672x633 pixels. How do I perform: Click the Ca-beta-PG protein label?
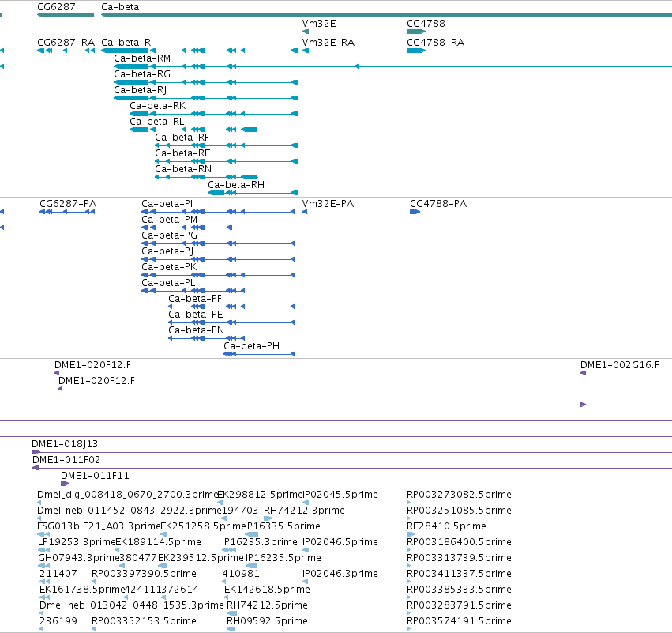(169, 235)
